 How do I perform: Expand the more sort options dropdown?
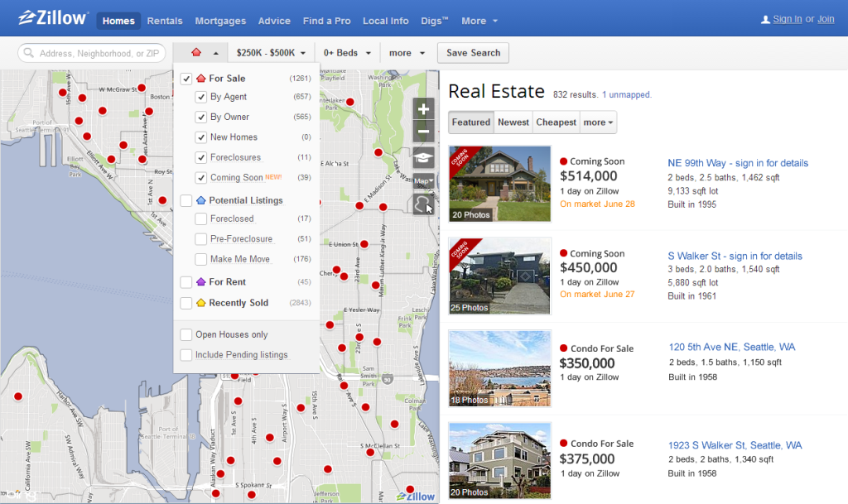598,122
